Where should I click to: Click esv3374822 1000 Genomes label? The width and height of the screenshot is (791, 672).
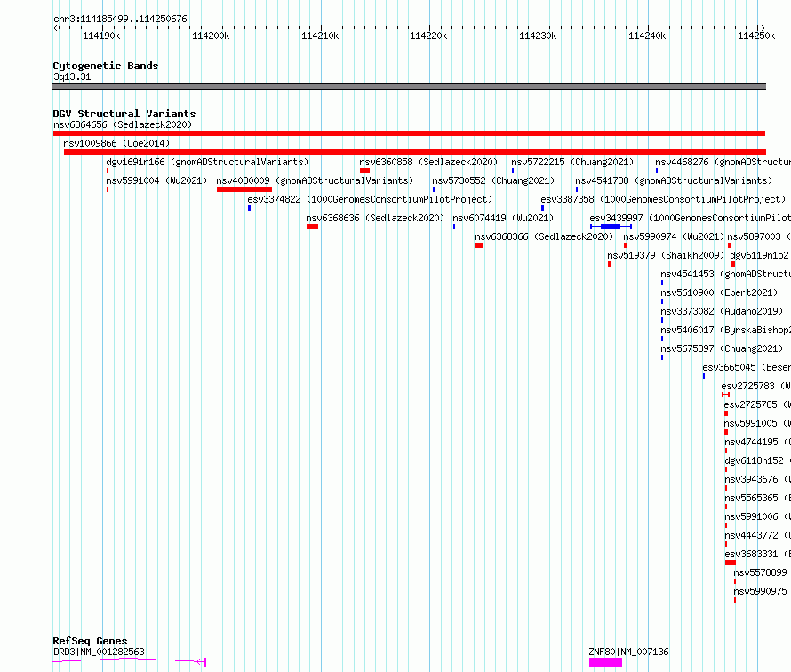click(x=370, y=199)
